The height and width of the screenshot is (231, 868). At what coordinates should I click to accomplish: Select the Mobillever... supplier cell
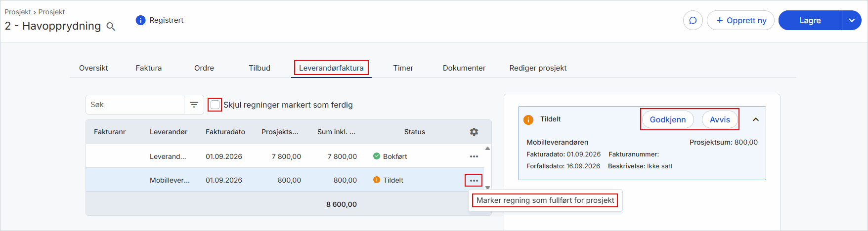[x=170, y=180]
